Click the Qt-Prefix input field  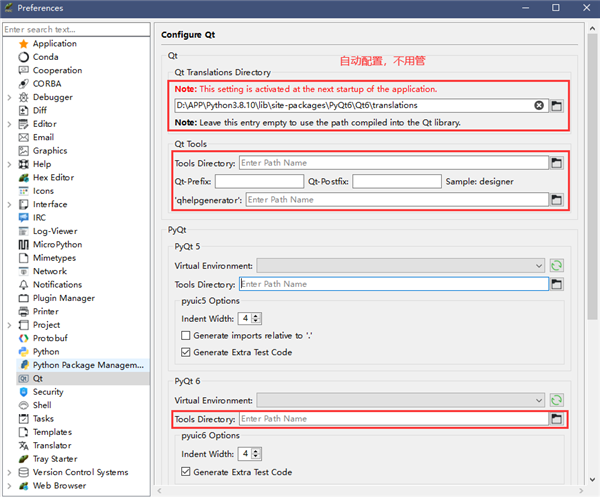[259, 181]
